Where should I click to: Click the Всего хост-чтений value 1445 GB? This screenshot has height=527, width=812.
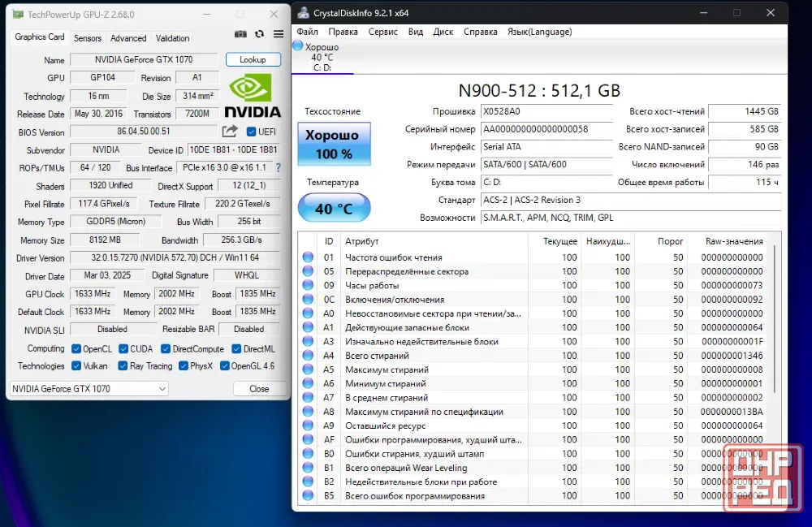744,111
